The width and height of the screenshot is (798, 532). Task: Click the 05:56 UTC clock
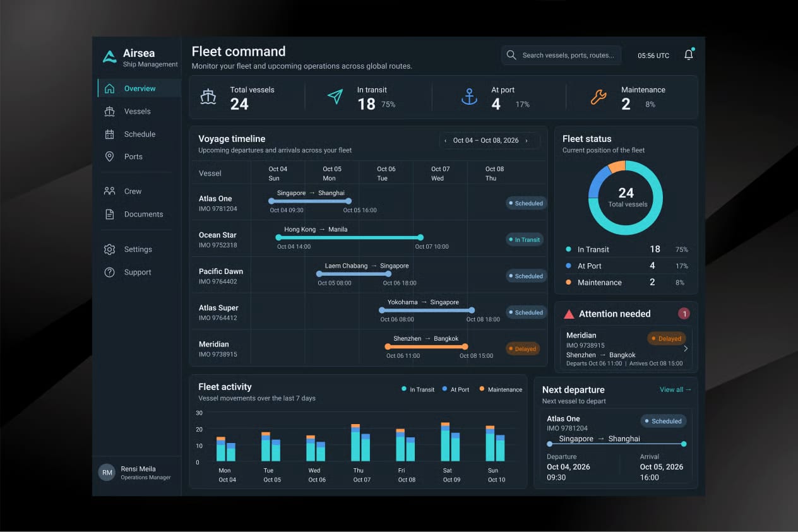pyautogui.click(x=653, y=56)
